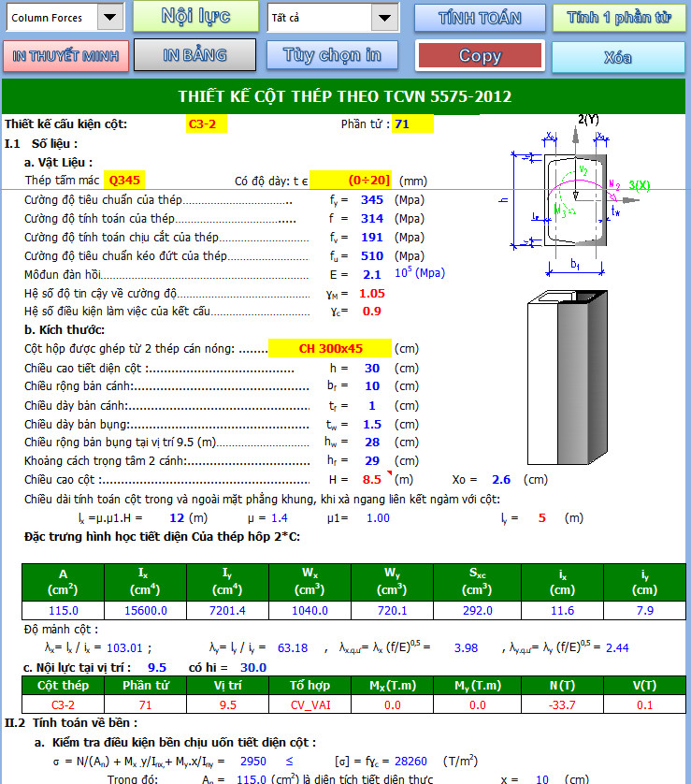Select shear force V cell '0.1'
691x784 pixels.
pyautogui.click(x=644, y=705)
